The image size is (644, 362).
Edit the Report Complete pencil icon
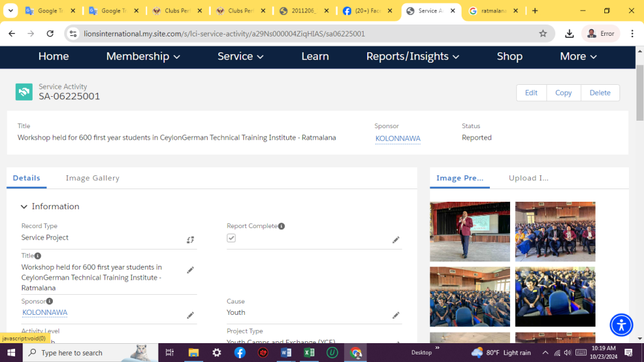[x=396, y=239]
